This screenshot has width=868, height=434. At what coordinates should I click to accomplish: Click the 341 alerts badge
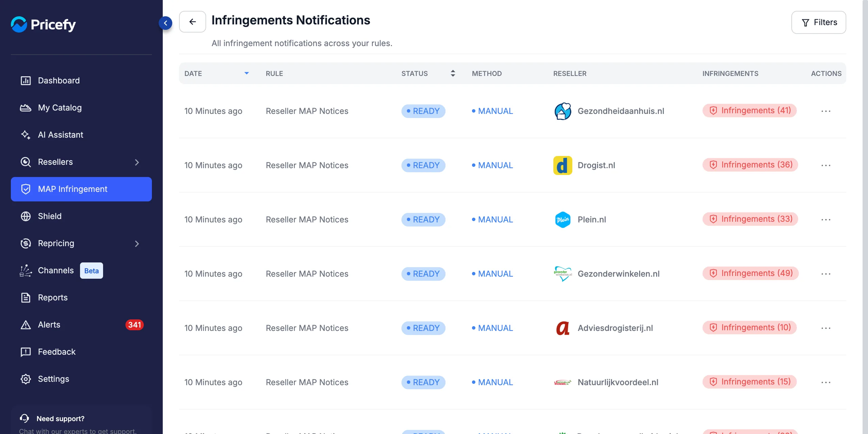[x=135, y=325]
